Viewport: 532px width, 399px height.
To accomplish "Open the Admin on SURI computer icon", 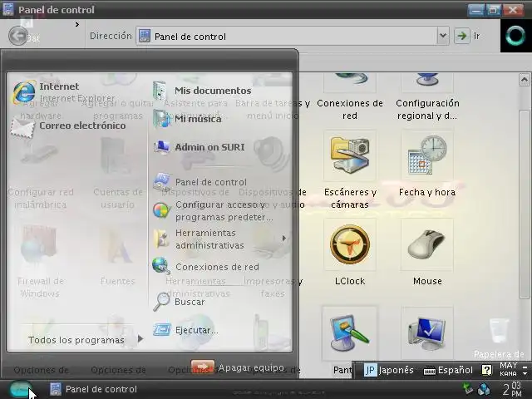I will click(x=162, y=147).
